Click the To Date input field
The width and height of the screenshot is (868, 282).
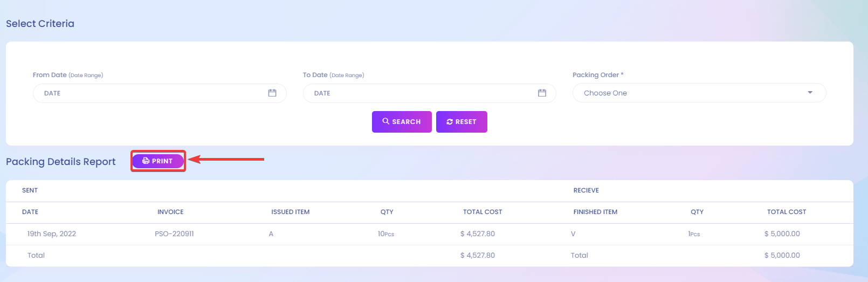tap(429, 93)
